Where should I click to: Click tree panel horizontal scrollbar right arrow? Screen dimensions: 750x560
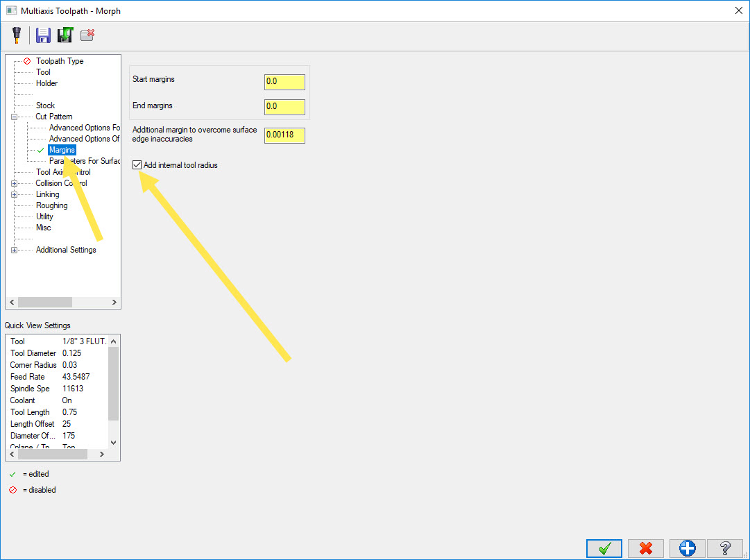click(114, 303)
